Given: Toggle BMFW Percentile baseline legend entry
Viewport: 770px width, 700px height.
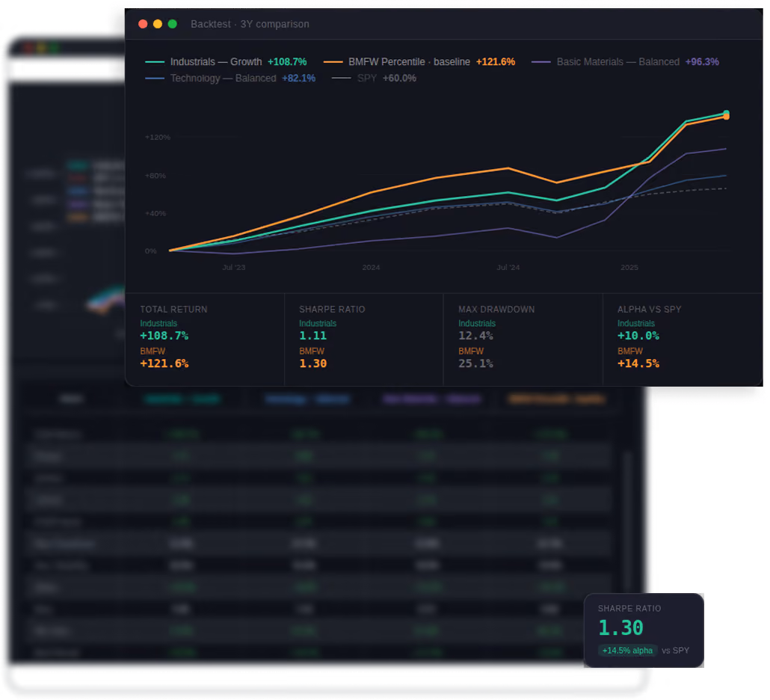Looking at the screenshot, I should coord(419,62).
